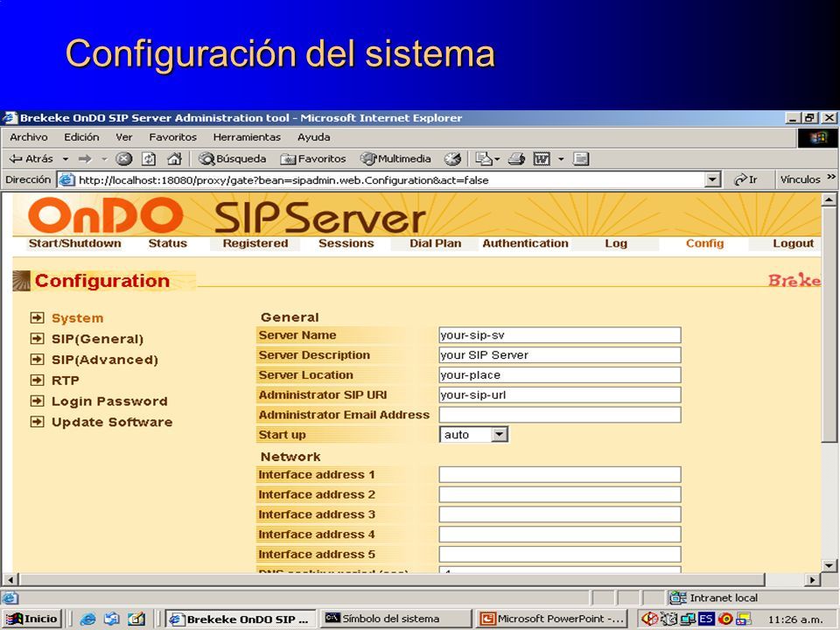
Task: Click the Server Description input field
Action: click(x=560, y=355)
